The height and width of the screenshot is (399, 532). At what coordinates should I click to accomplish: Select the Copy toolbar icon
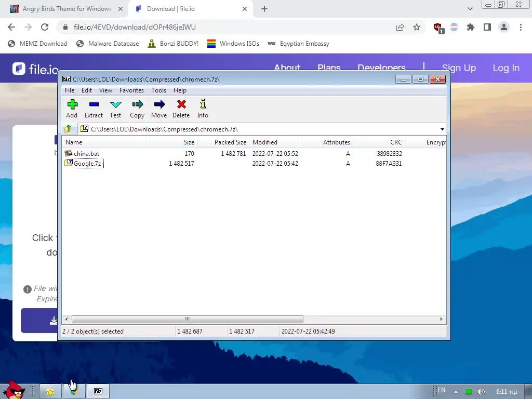pos(137,109)
